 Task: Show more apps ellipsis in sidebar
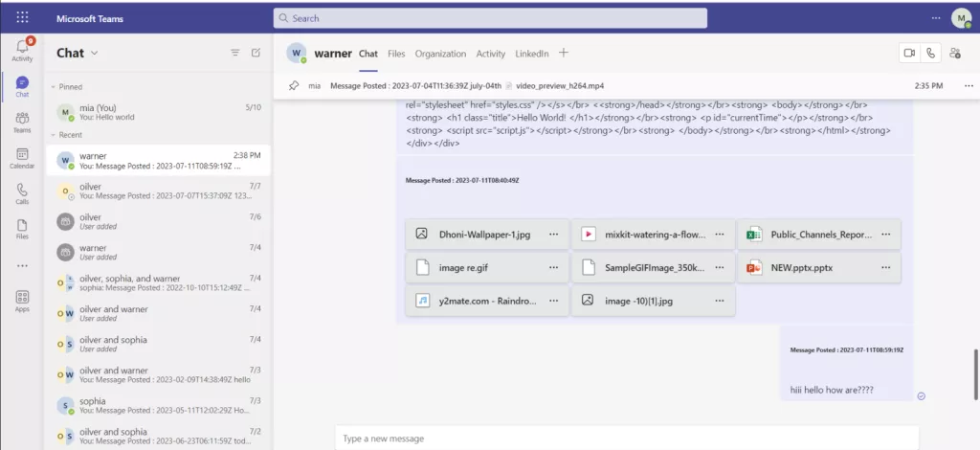coord(22,265)
